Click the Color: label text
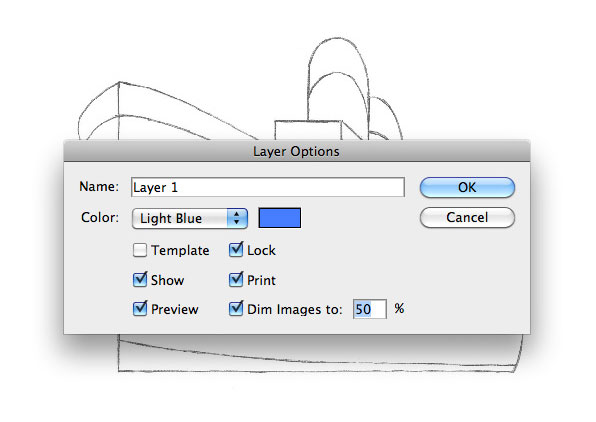 pyautogui.click(x=100, y=217)
